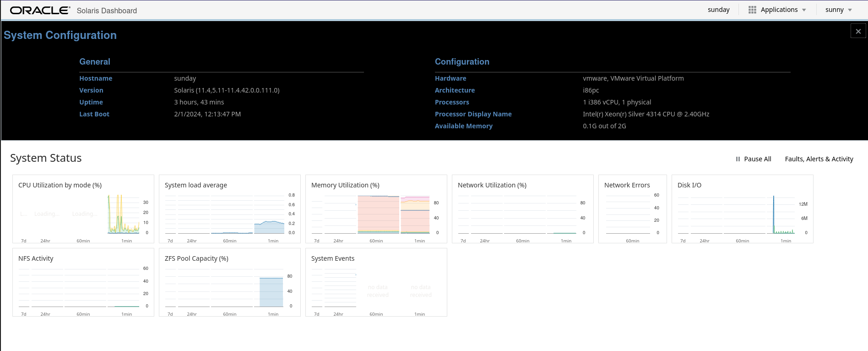Expand the Applications dropdown arrow

(804, 10)
